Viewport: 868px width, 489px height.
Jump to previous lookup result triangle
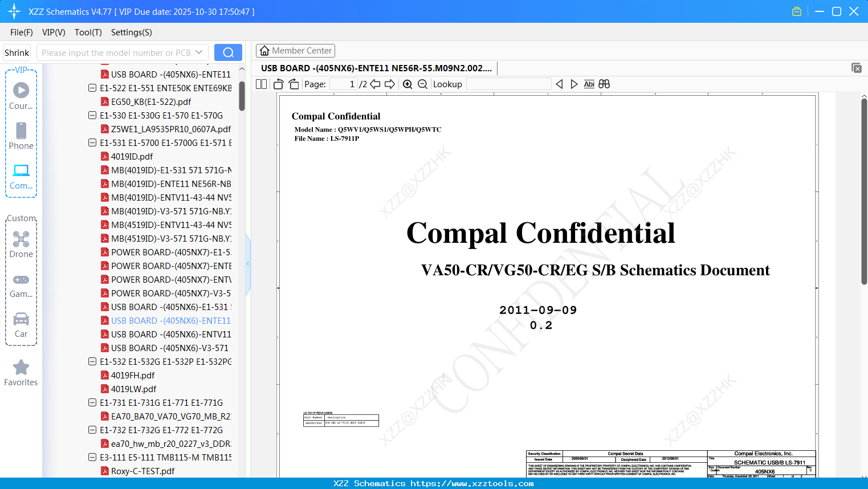tap(559, 84)
